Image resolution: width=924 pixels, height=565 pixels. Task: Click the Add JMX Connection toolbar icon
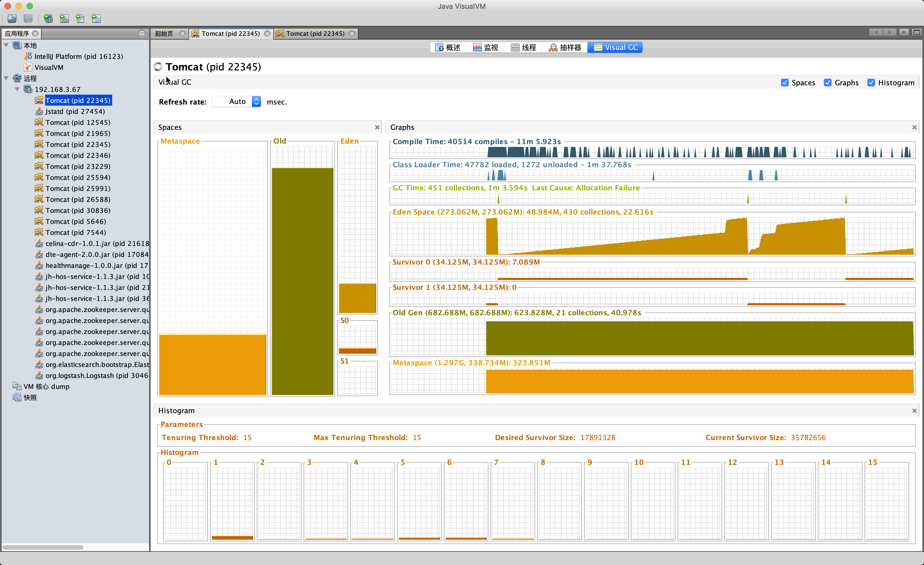[64, 18]
